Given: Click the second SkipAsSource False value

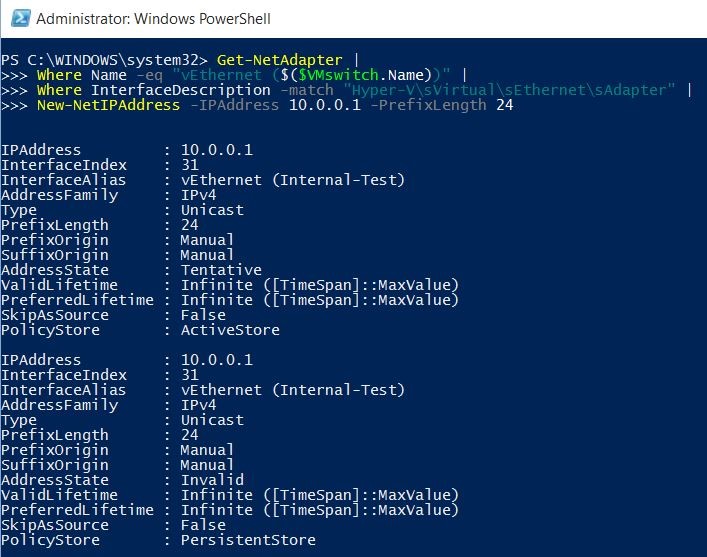Looking at the screenshot, I should (203, 525).
